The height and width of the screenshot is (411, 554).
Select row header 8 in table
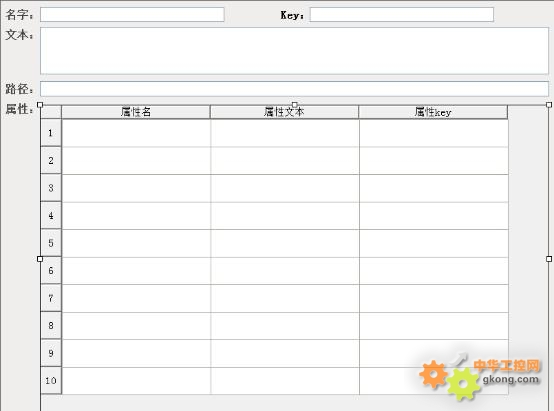coord(51,325)
